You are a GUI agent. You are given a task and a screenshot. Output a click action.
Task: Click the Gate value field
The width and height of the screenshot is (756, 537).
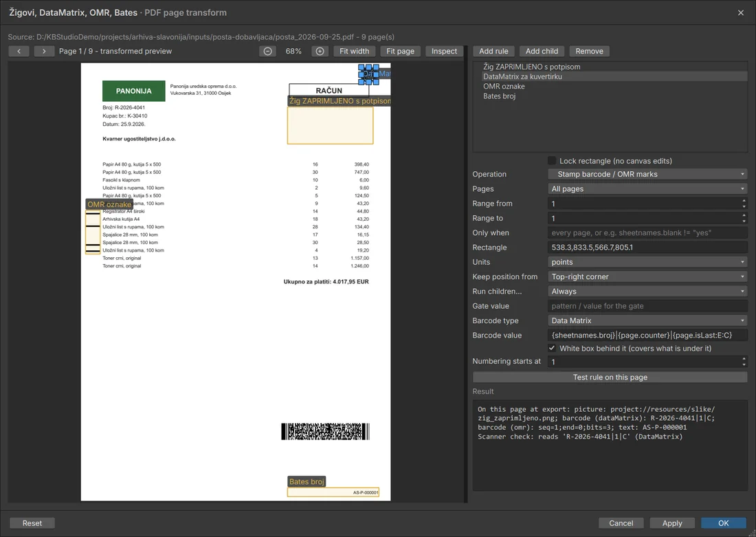(647, 306)
